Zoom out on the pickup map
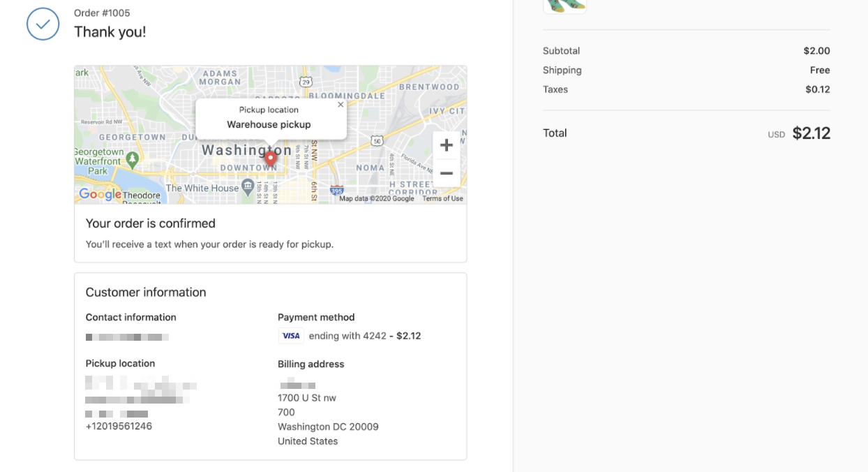 (x=447, y=173)
